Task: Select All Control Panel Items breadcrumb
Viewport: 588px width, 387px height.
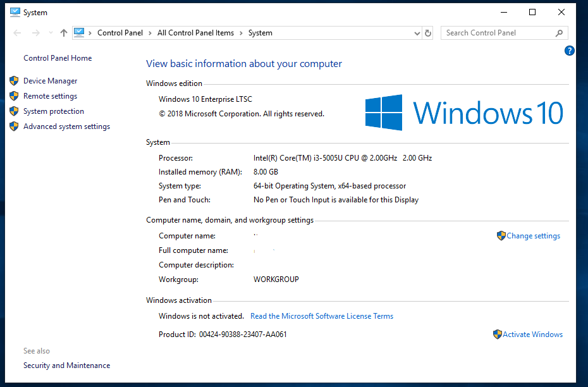Action: click(x=195, y=33)
